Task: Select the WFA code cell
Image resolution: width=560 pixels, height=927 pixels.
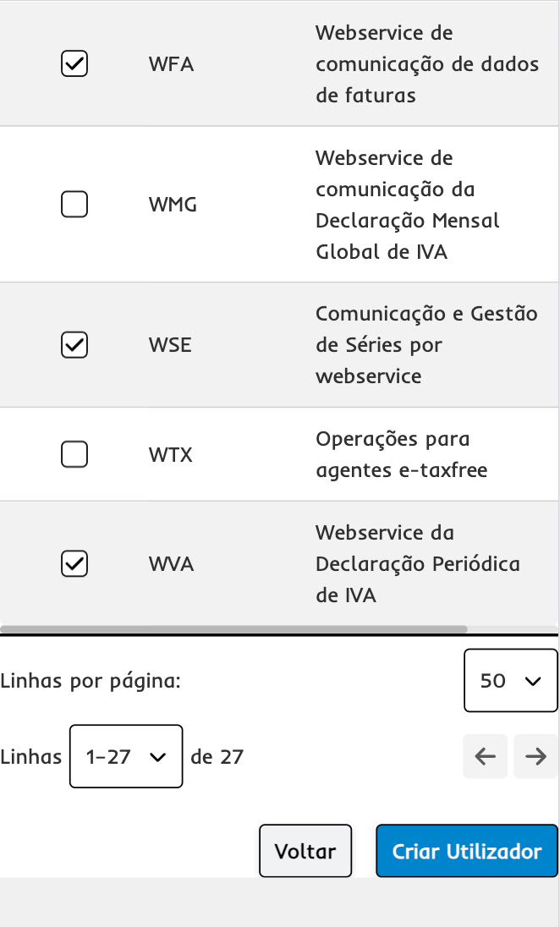Action: point(171,64)
